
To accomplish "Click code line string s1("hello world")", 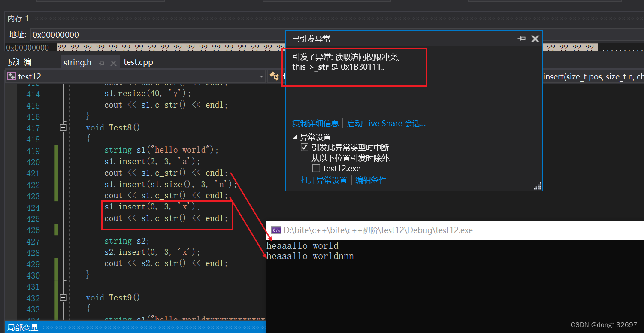I will tap(162, 150).
